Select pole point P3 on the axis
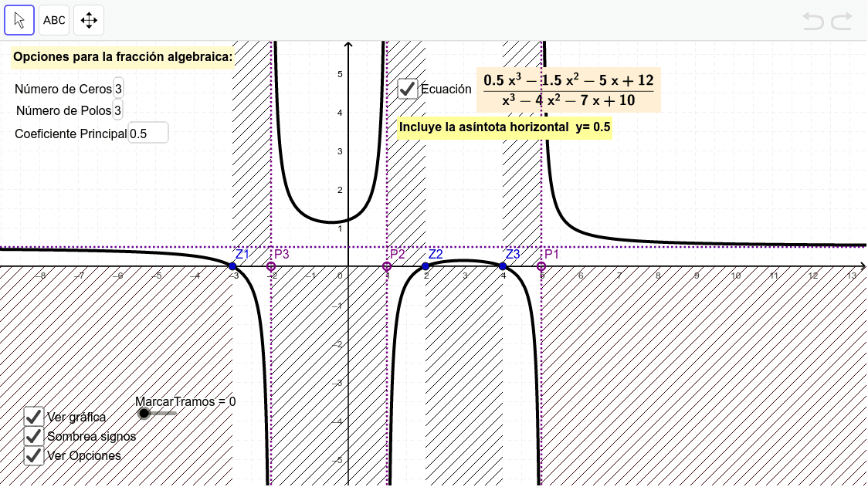The height and width of the screenshot is (487, 868). (271, 266)
